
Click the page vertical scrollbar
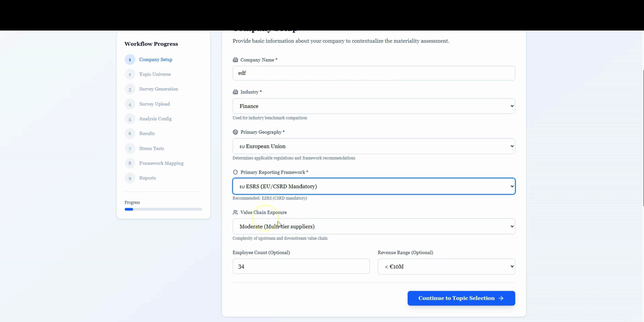click(643, 138)
